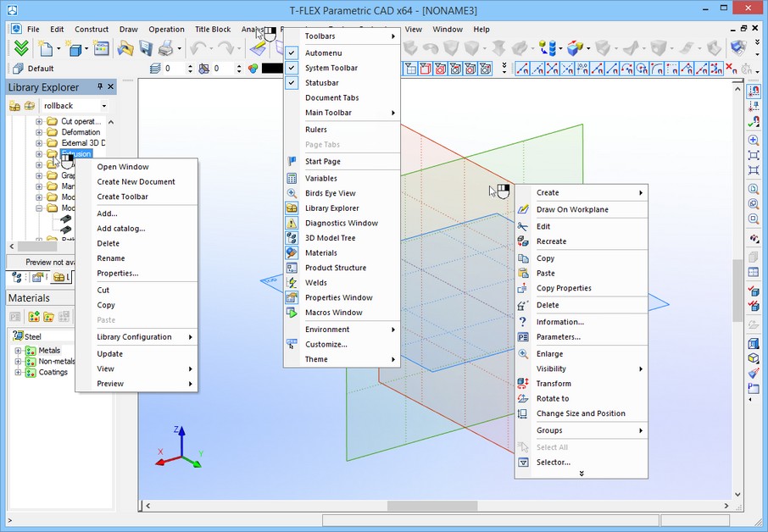This screenshot has height=532, width=768.
Task: Pin the Library Explorer panel with the pushpin icon
Action: (100, 86)
